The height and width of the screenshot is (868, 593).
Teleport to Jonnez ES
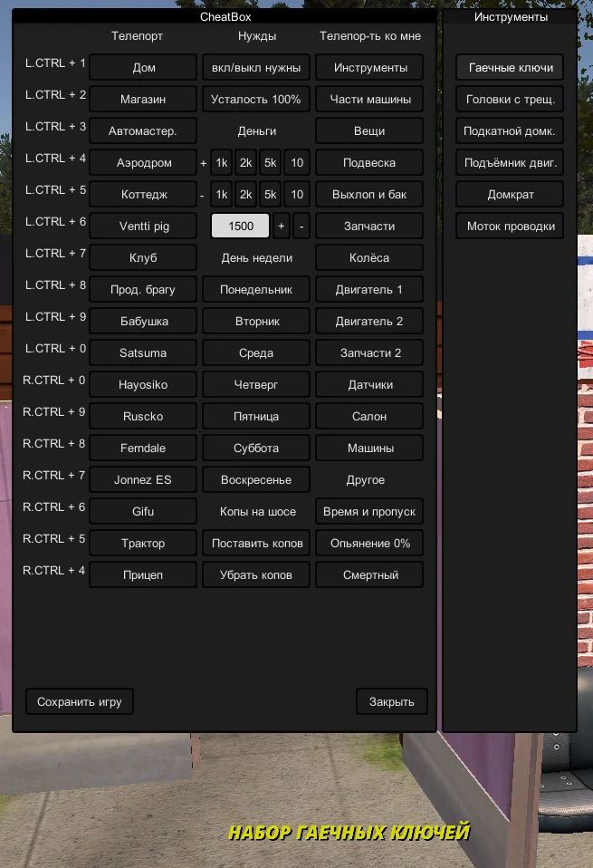[x=143, y=479]
